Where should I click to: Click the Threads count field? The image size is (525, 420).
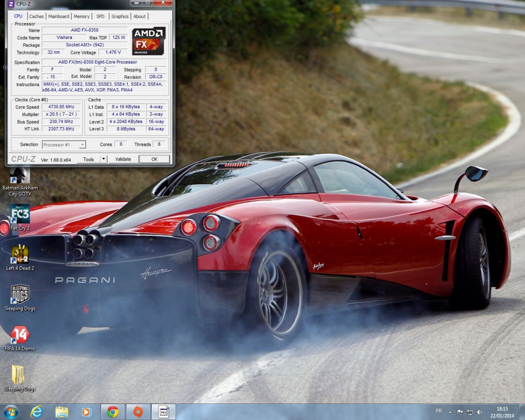pyautogui.click(x=159, y=144)
